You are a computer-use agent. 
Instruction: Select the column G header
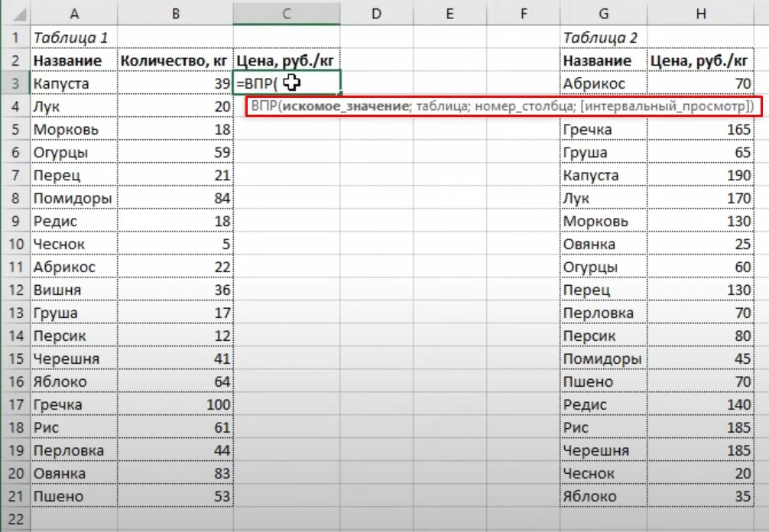click(603, 13)
